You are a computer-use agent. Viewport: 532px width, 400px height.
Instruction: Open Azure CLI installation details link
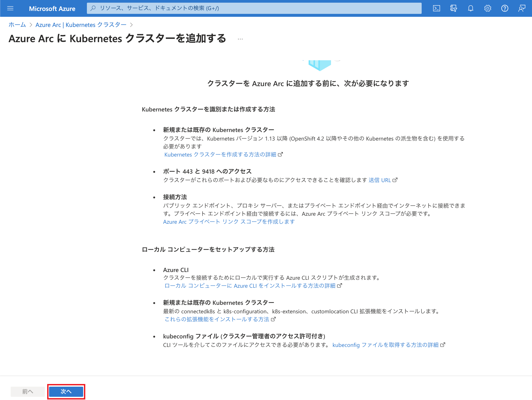click(x=250, y=286)
